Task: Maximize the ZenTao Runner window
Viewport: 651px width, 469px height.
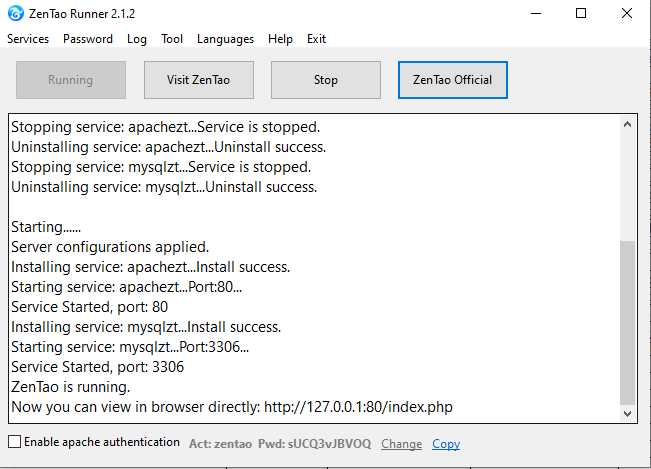Action: (x=582, y=13)
